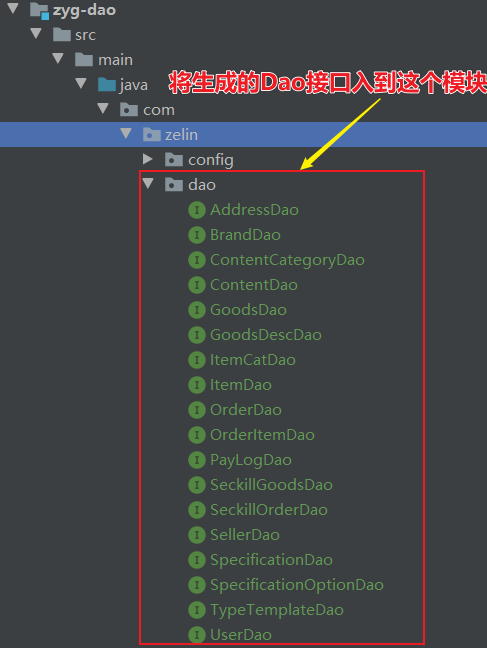The image size is (487, 648).
Task: Click the main folder icon
Action: [84, 60]
